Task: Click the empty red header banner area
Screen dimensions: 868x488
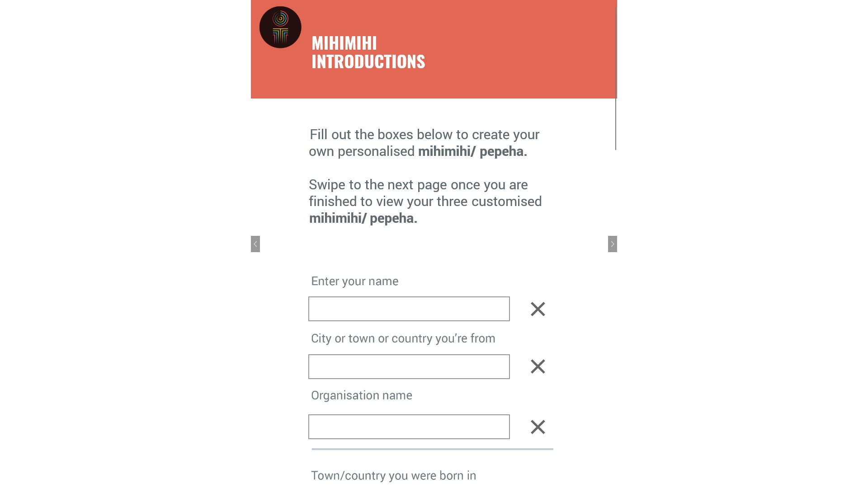Action: tap(520, 50)
